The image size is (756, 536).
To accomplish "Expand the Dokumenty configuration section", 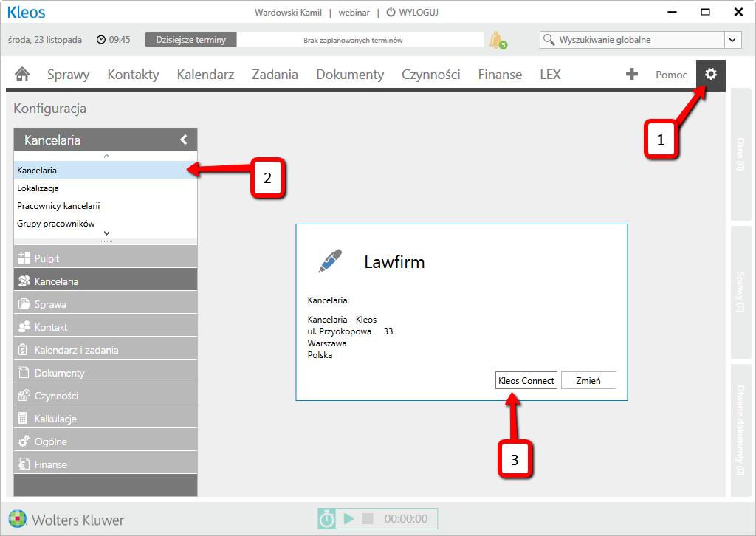I will (106, 373).
